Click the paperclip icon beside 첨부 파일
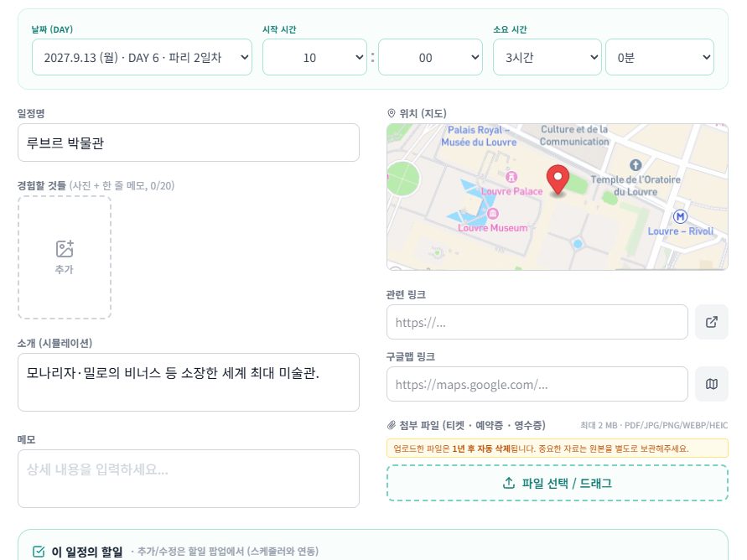 (392, 425)
